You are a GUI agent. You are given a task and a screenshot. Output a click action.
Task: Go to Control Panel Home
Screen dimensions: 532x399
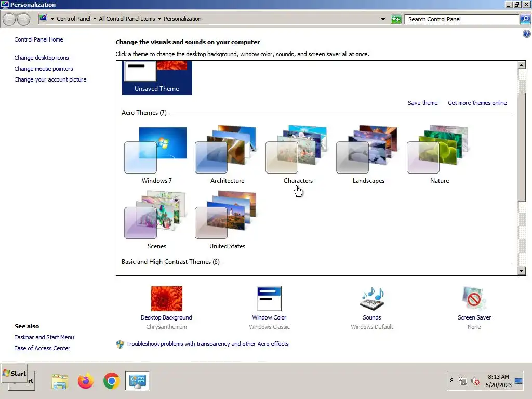(x=38, y=39)
